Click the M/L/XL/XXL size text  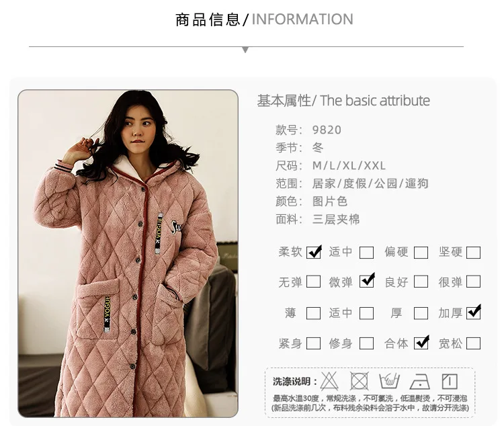(x=349, y=165)
